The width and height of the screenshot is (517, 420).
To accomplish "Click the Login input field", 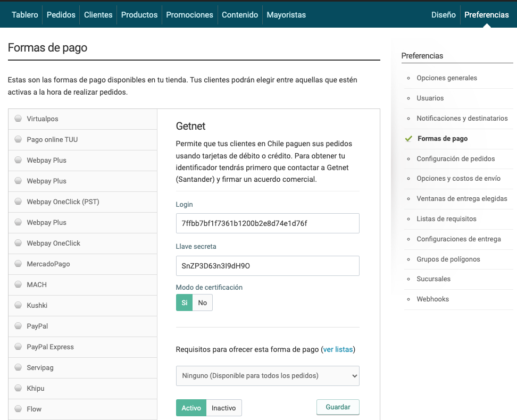I will coord(268,223).
